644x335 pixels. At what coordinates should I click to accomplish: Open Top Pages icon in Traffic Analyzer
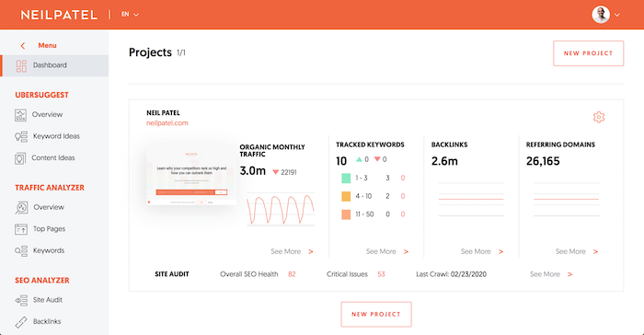(21, 229)
